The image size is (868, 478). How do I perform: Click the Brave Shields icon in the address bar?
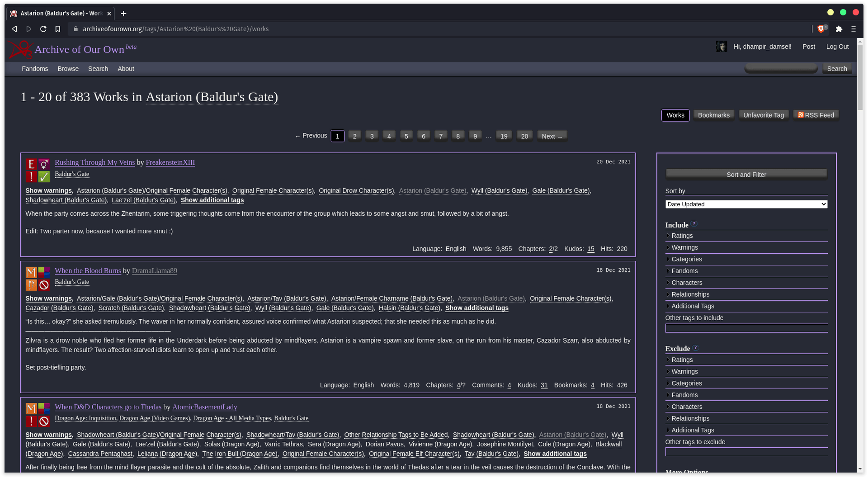pos(821,28)
